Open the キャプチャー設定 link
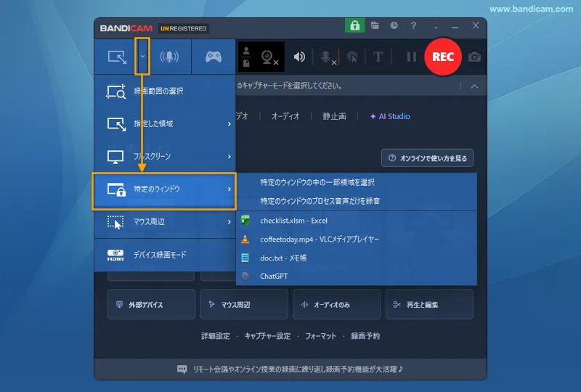 point(267,336)
